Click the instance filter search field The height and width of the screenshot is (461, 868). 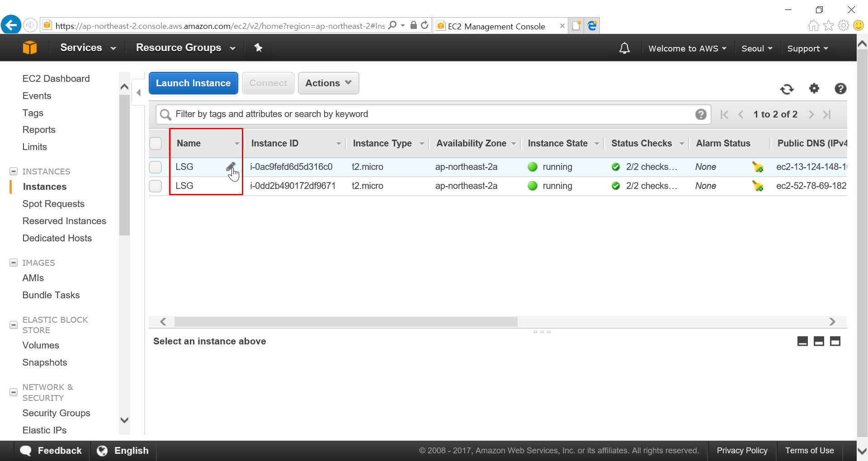pos(433,114)
